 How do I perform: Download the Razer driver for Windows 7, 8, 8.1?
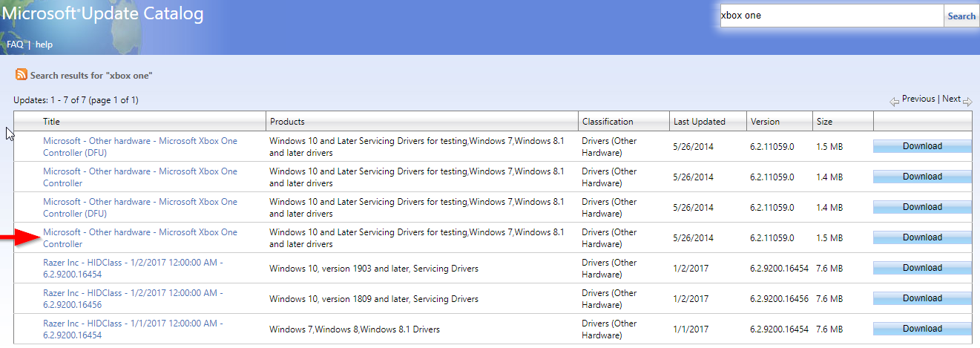tap(922, 329)
